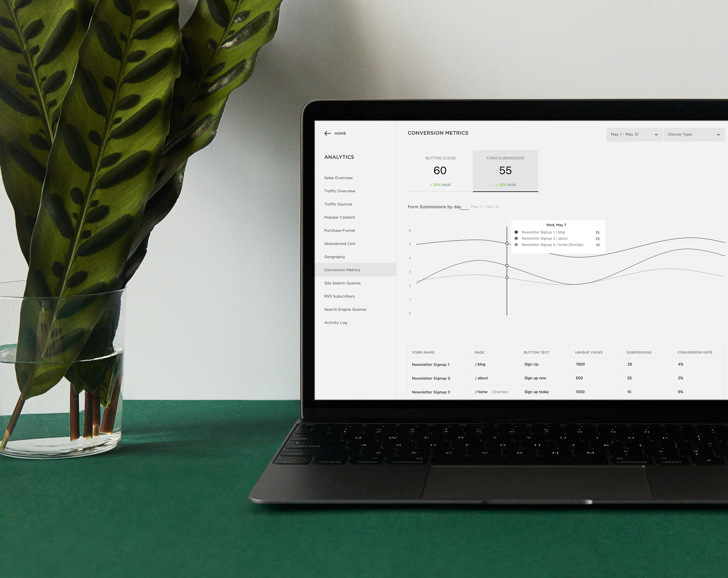728x578 pixels.
Task: Click the Activity Log sidebar icon
Action: [x=336, y=322]
